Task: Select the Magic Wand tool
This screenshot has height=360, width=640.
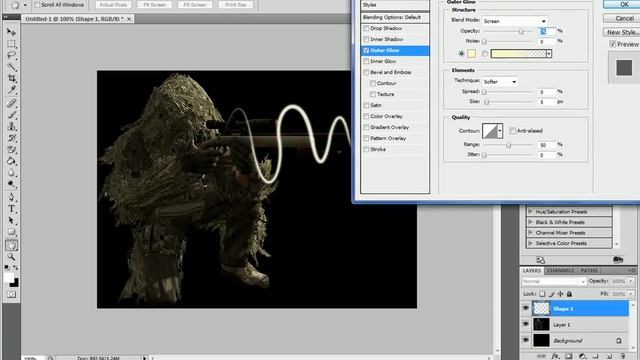Action: pos(11,67)
